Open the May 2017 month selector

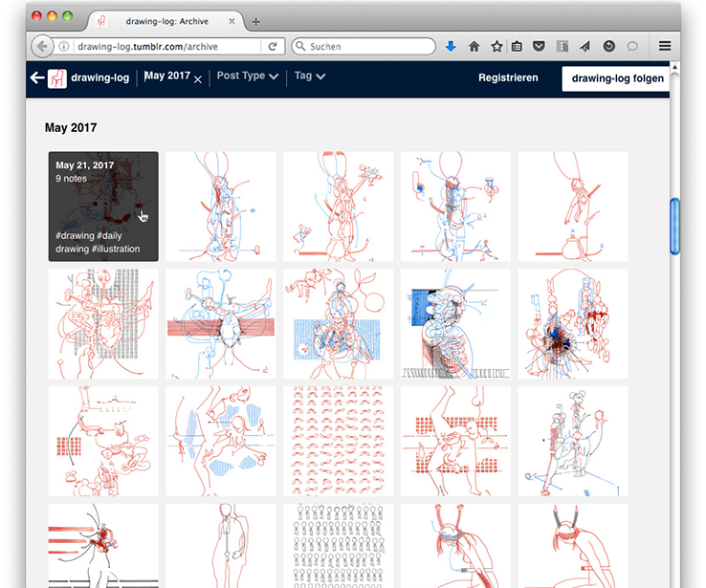166,76
